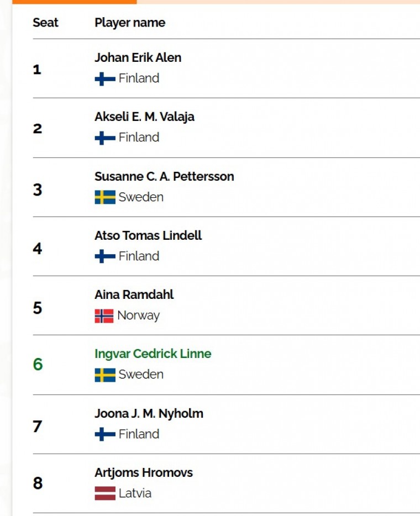Open Joona J. M. Nyholm's entry
420x516 pixels.
pyautogui.click(x=149, y=413)
